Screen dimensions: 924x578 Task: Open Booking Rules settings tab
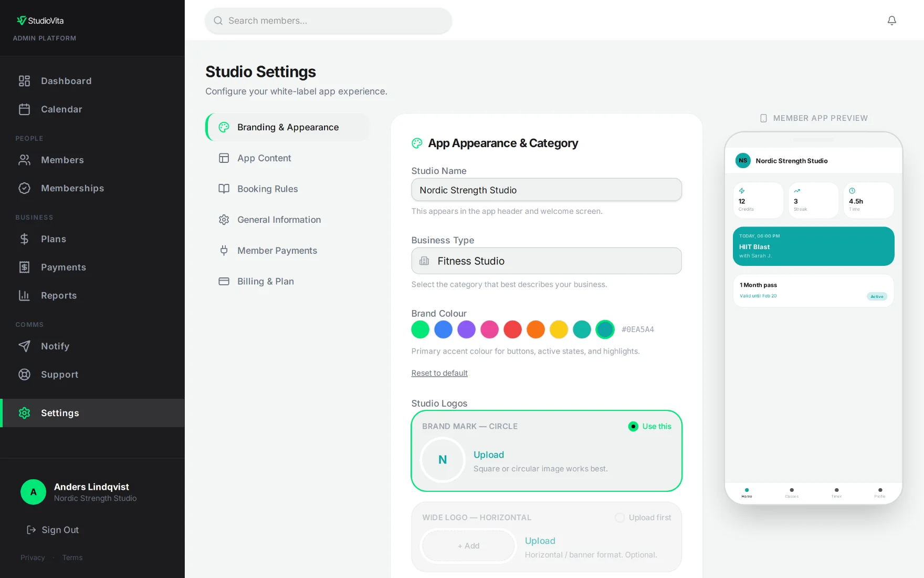[288, 189]
